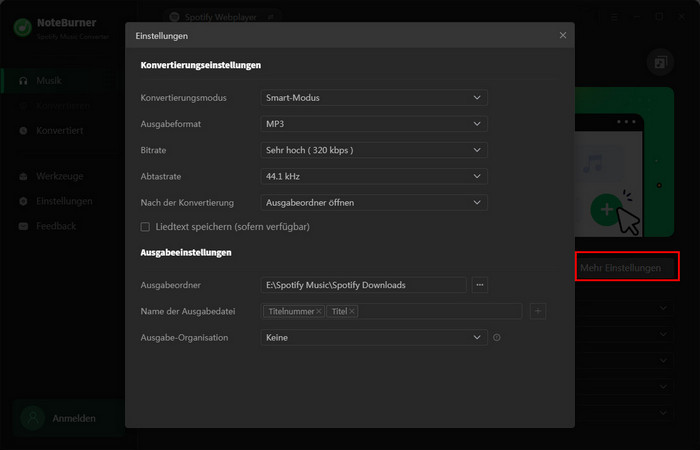Enable Liedtext speichern checkbox
The image size is (700, 450).
pos(146,227)
